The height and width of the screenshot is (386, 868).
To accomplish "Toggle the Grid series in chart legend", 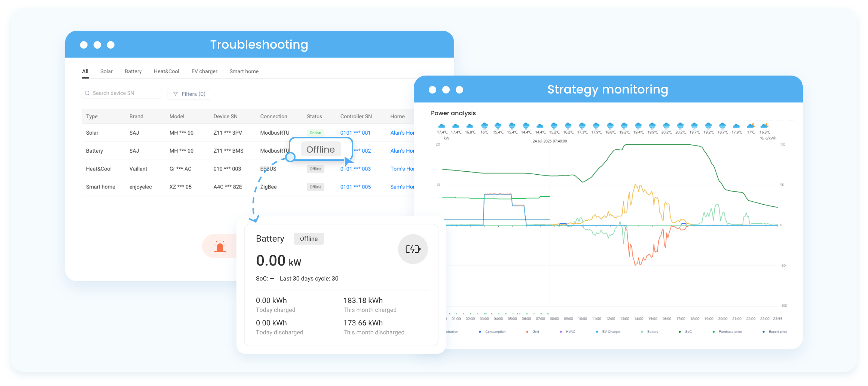I will [535, 332].
